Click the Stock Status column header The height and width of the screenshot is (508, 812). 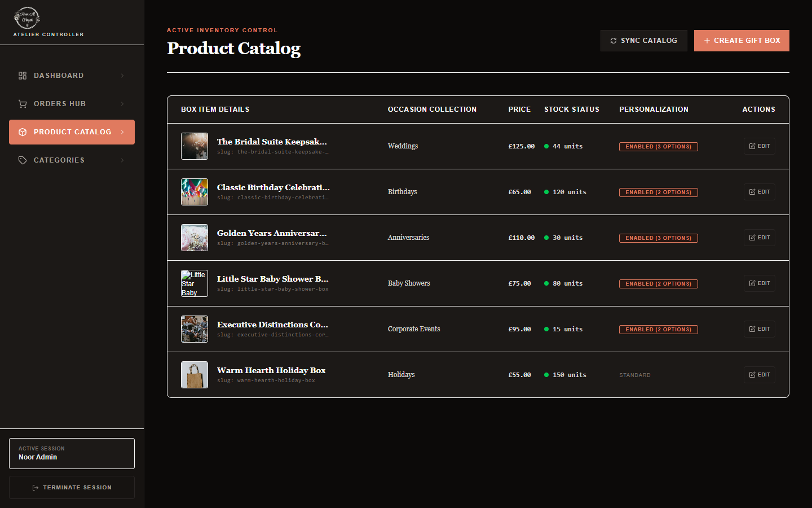coord(572,110)
